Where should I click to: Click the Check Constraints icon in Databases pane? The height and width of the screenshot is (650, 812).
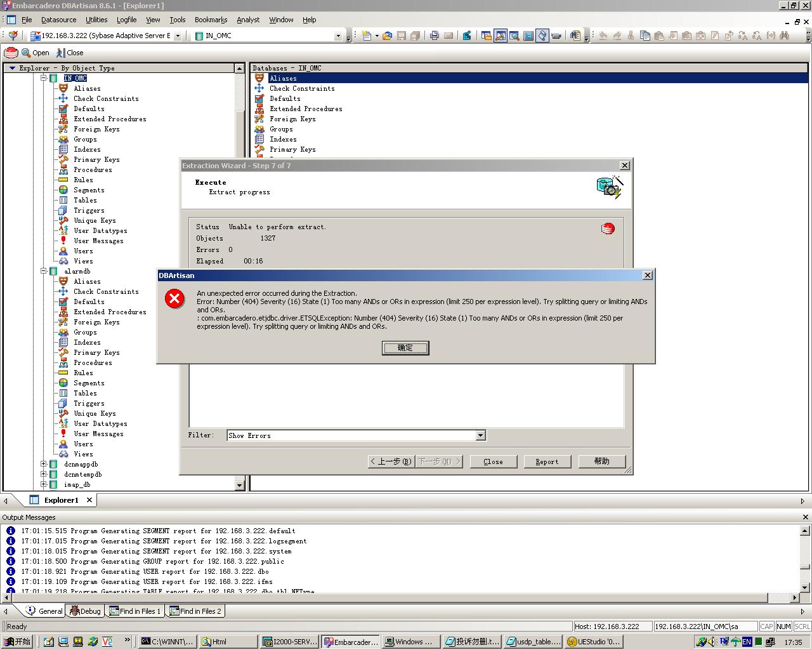259,88
